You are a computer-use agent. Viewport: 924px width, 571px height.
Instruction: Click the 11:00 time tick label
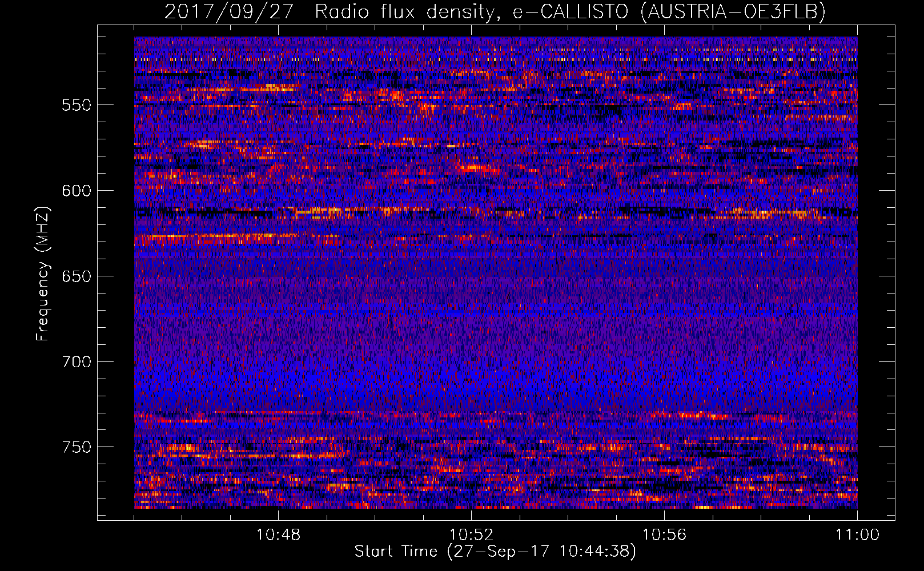pyautogui.click(x=857, y=535)
